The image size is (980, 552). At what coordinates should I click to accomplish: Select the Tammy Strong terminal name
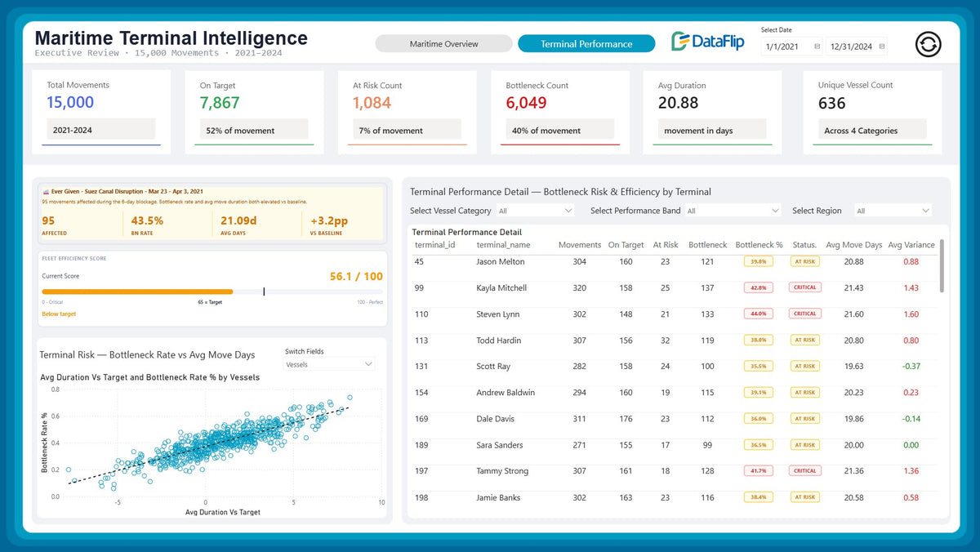click(502, 471)
